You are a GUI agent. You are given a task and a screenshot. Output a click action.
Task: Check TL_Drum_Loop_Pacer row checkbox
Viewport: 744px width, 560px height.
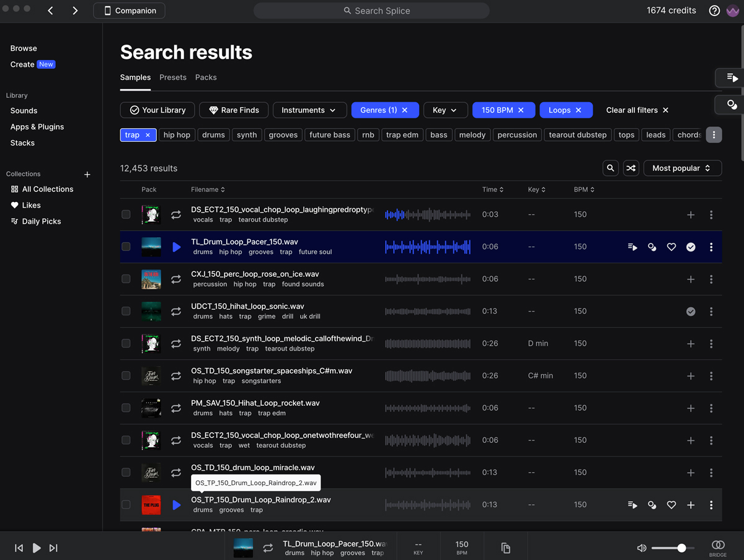(126, 247)
